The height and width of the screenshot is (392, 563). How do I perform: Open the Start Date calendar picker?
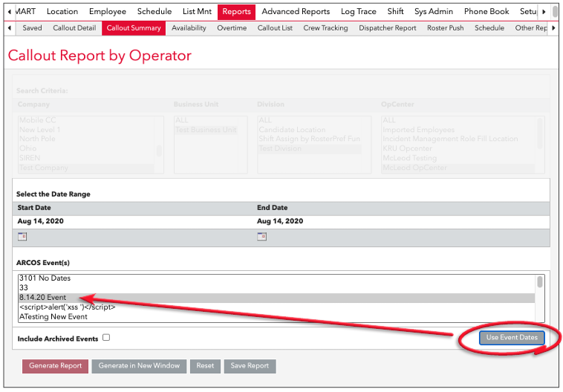[22, 237]
